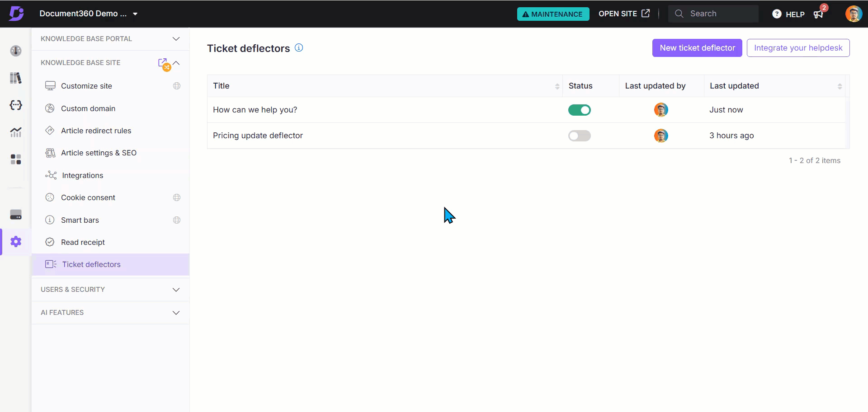Enable the Pricing update deflector toggle
Screen dimensions: 868x412
(x=580, y=136)
